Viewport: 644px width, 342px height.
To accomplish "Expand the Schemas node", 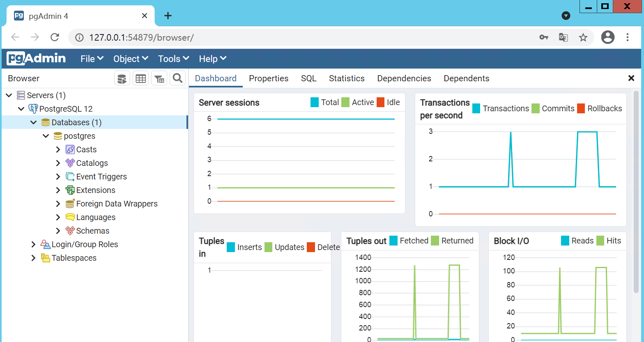I will (58, 231).
